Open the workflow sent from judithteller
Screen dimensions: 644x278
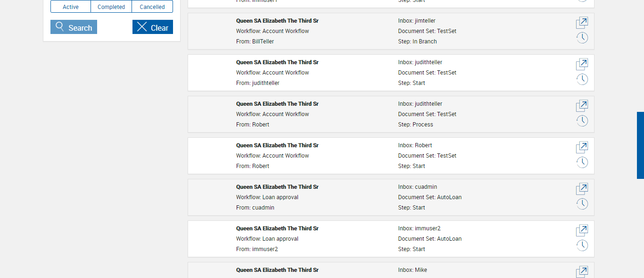point(582,64)
